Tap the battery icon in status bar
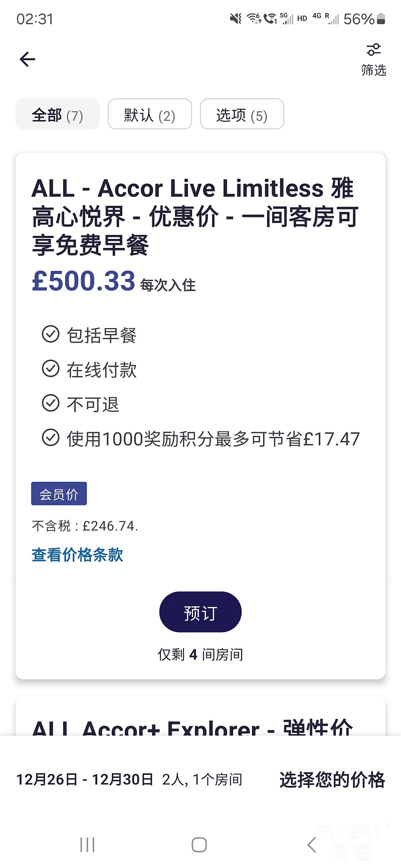 (x=381, y=19)
